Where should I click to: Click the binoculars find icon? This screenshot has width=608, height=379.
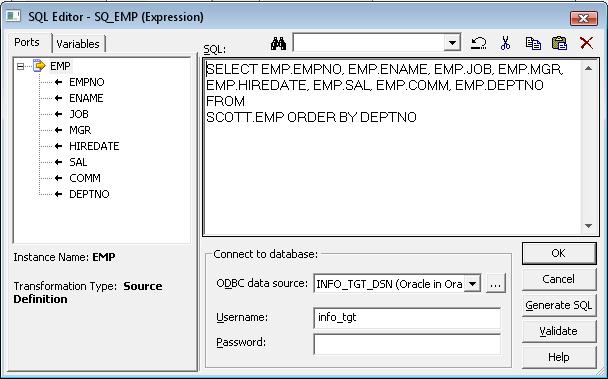coord(278,43)
